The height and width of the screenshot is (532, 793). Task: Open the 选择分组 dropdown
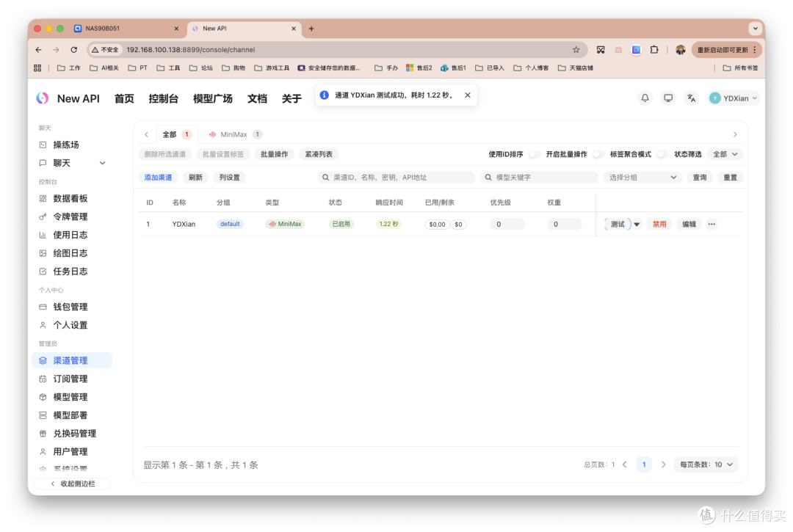[642, 178]
